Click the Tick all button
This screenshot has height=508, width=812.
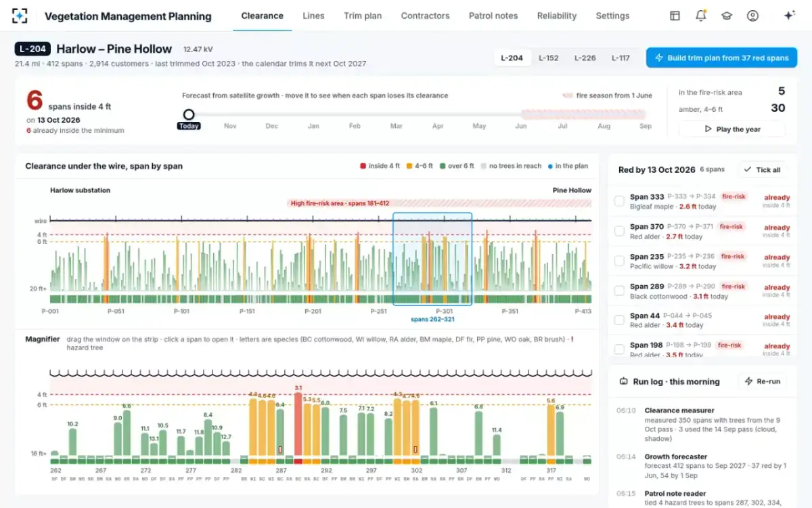(x=762, y=169)
